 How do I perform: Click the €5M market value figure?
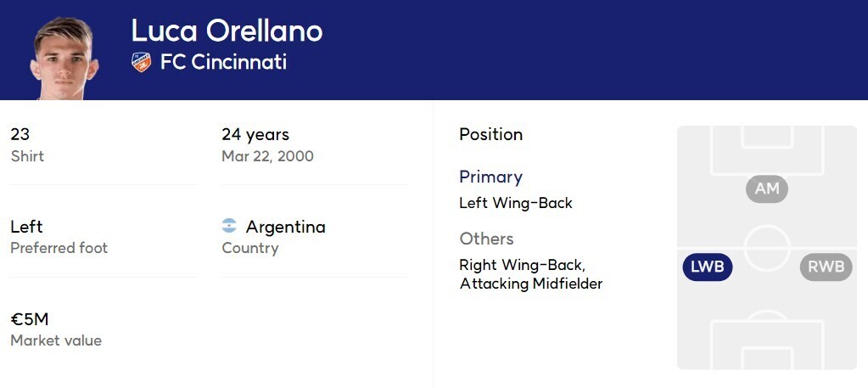tap(30, 319)
